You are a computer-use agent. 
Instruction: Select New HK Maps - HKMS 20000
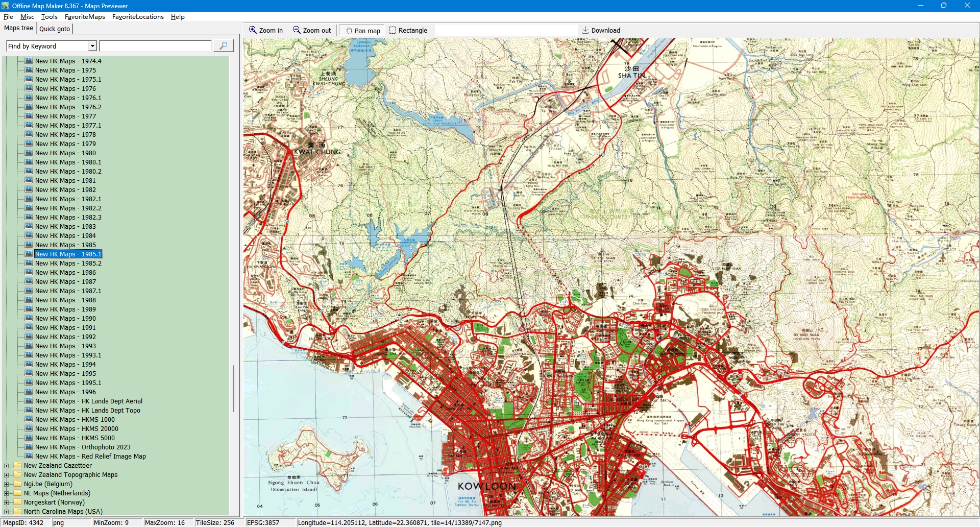pyautogui.click(x=77, y=429)
